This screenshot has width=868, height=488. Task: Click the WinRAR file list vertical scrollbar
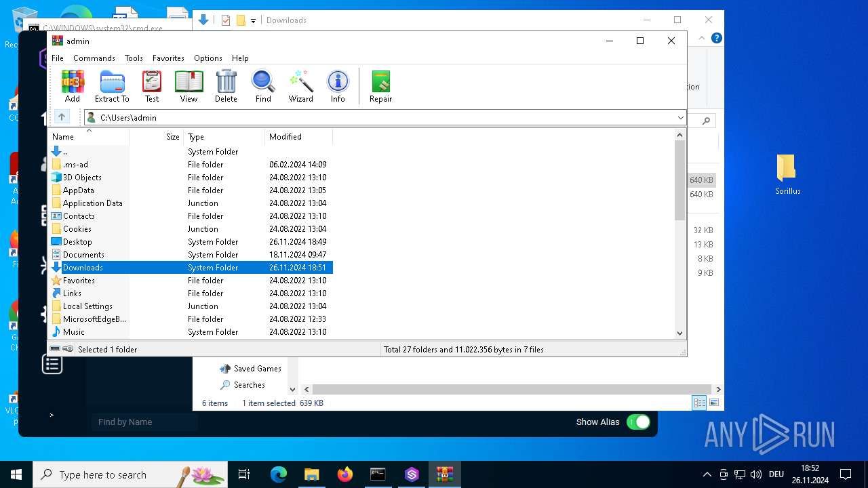click(x=680, y=180)
